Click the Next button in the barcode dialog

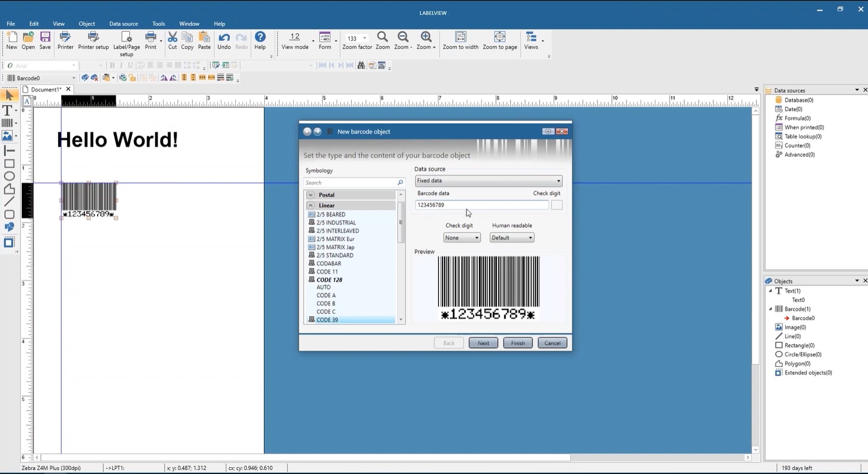pyautogui.click(x=483, y=343)
